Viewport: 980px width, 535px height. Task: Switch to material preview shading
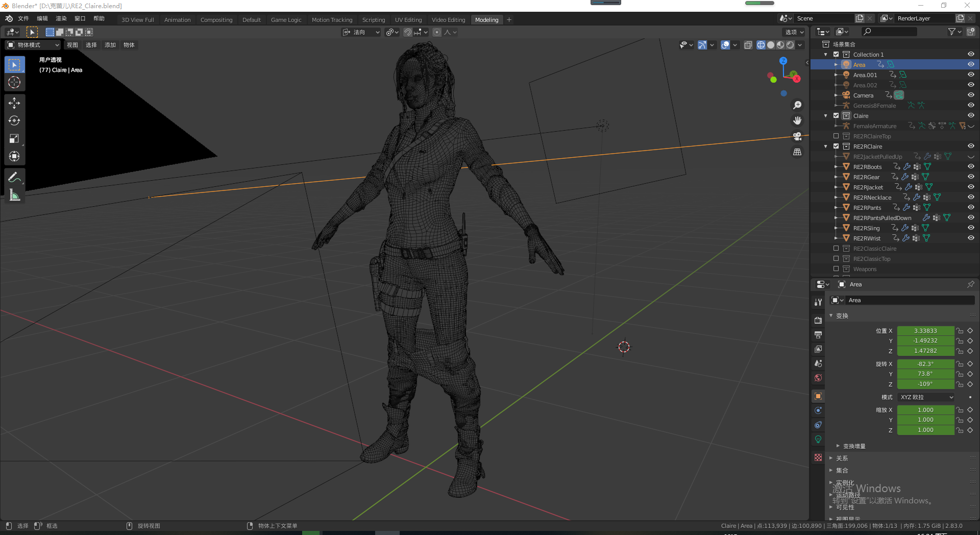tap(780, 45)
